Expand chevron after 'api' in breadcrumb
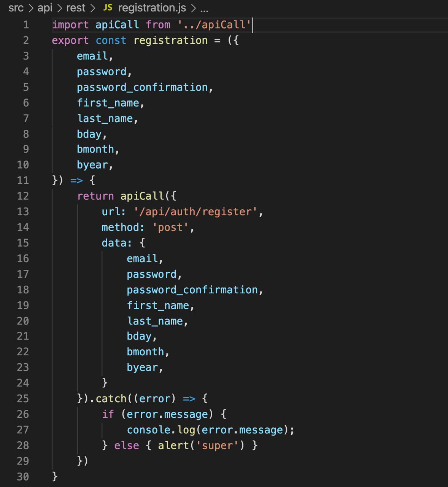Screen dimensions: 448x487 (x=59, y=8)
